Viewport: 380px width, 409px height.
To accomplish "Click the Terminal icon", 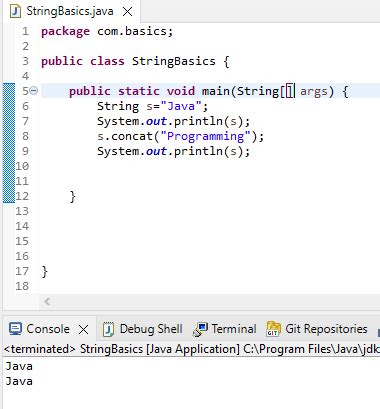I will pyautogui.click(x=200, y=329).
